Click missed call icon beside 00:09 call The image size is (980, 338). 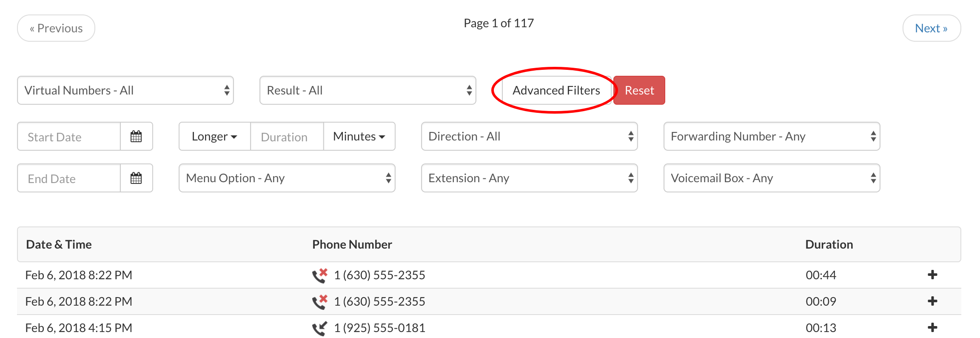click(320, 302)
